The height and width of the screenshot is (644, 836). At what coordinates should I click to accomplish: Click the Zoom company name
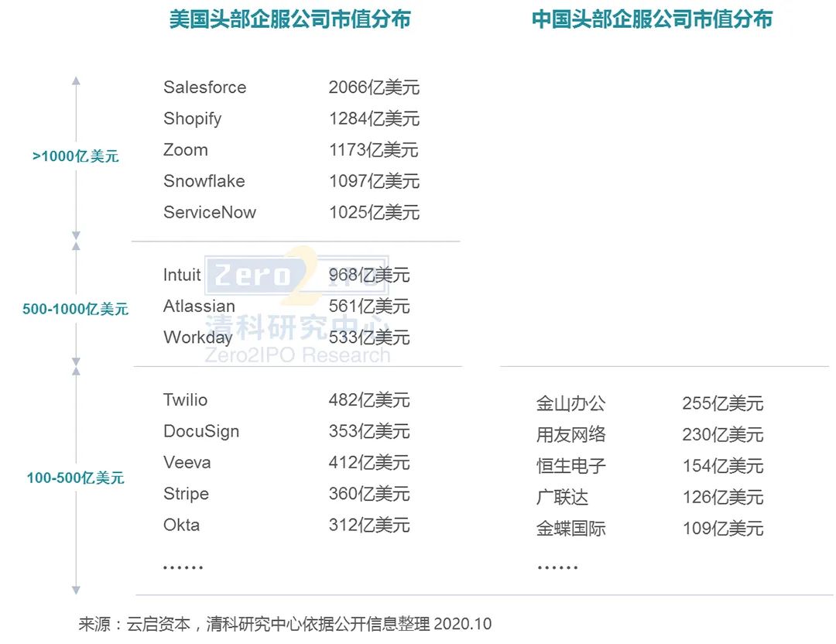coord(185,149)
